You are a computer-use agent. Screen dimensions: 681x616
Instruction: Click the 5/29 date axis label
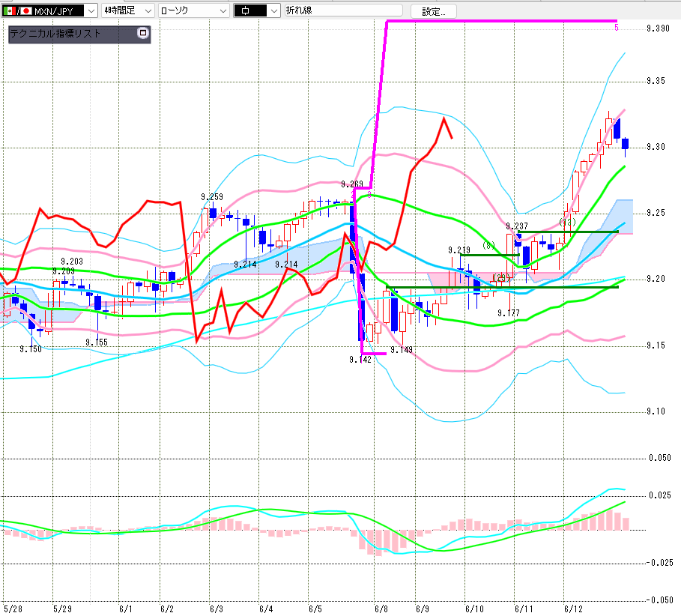coord(62,609)
